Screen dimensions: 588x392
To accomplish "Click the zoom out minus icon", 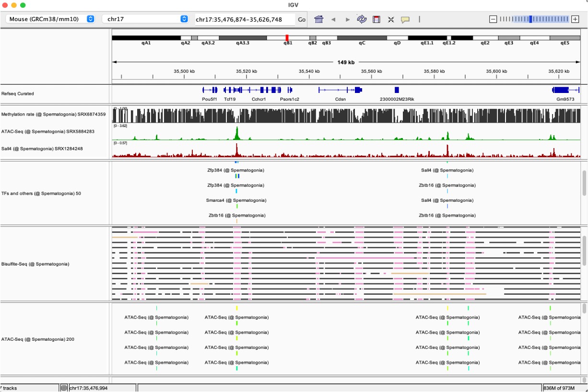I will [x=493, y=19].
